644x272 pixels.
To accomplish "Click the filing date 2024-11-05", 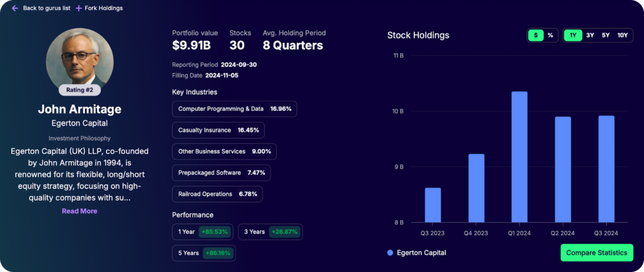I will tap(222, 75).
